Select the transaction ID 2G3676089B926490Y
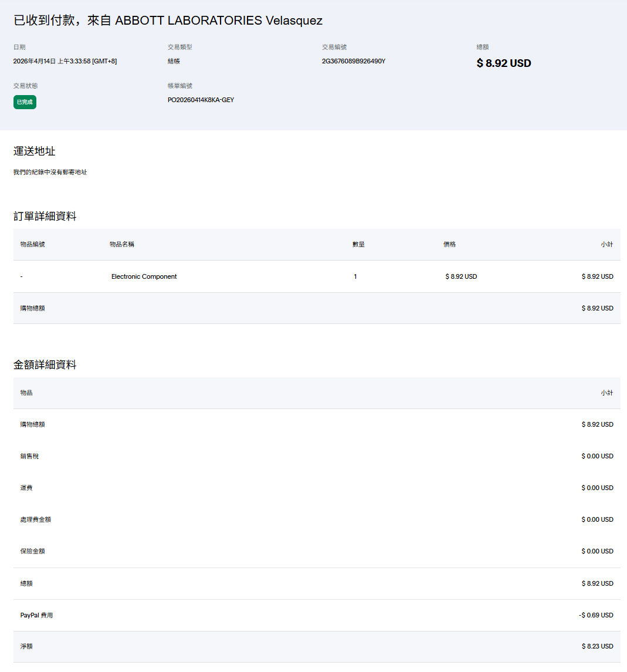The height and width of the screenshot is (672, 627). 353,61
